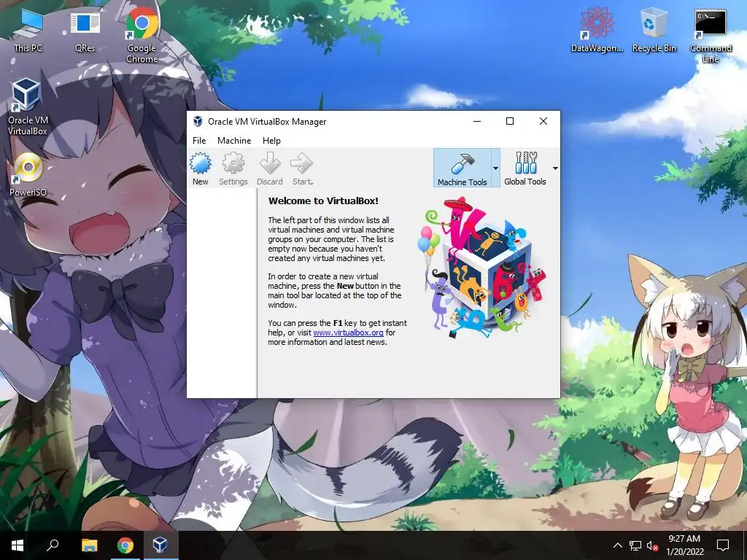Click the 'Welcome to VirtualBox!' heading
Image resolution: width=747 pixels, height=560 pixels.
coord(323,201)
